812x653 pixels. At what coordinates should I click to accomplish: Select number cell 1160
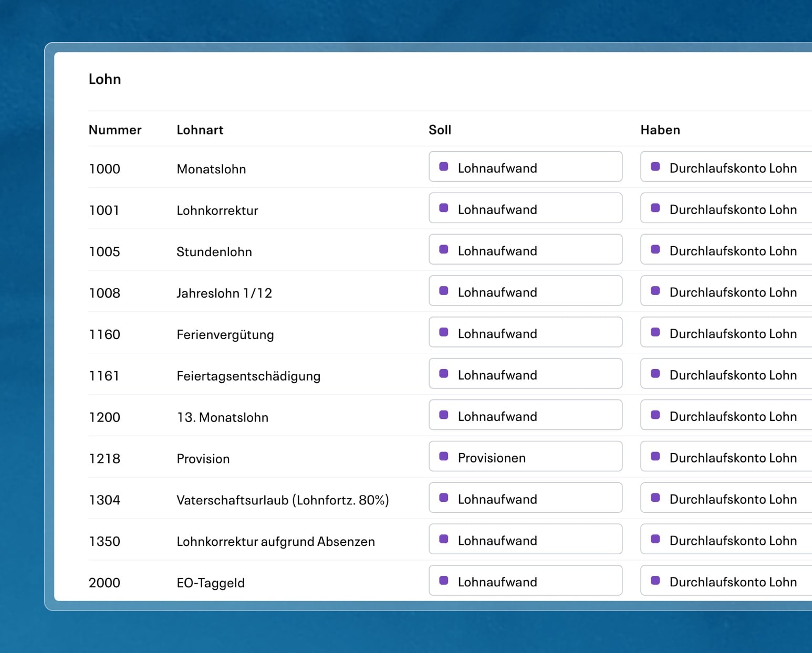(105, 335)
